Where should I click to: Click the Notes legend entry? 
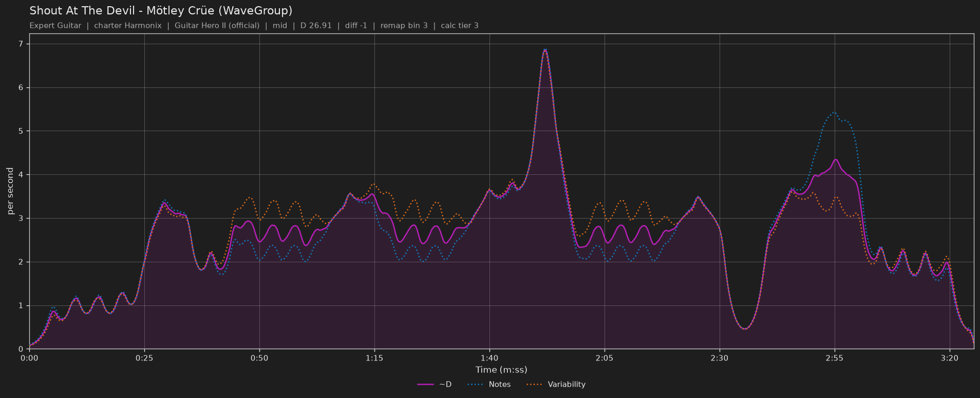tap(489, 384)
